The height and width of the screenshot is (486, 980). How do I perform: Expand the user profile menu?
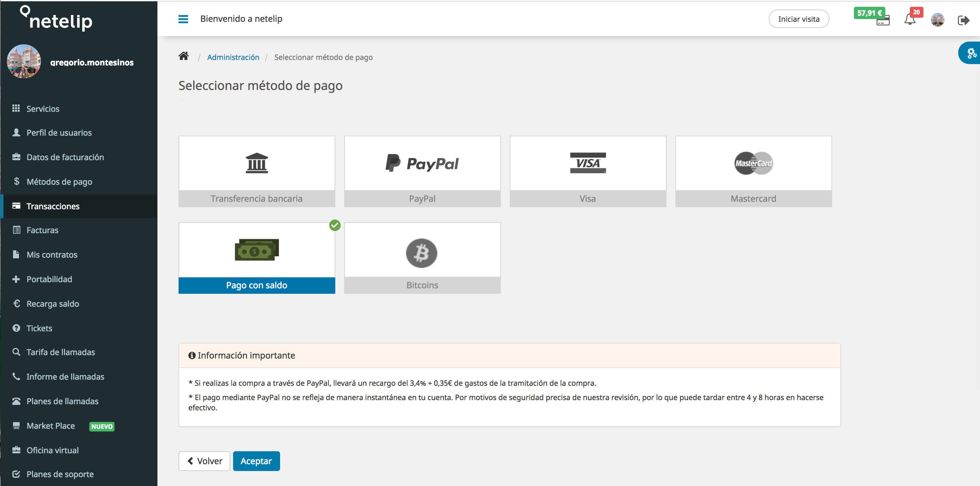(x=937, y=19)
